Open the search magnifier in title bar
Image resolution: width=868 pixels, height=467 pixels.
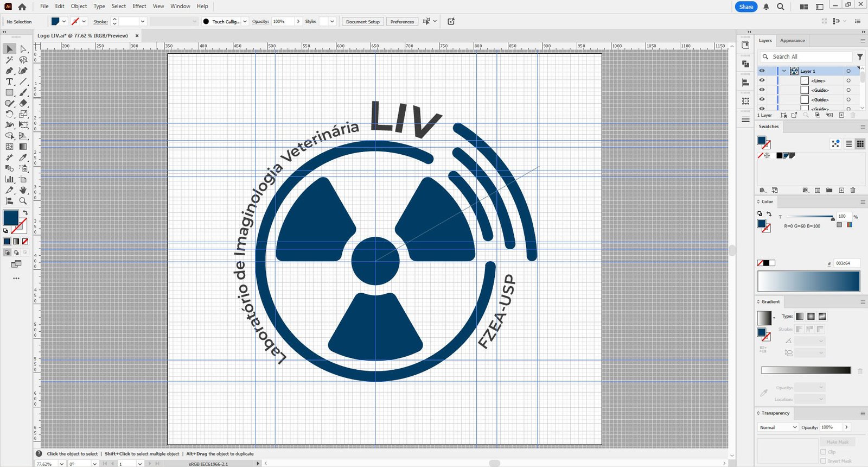click(780, 7)
